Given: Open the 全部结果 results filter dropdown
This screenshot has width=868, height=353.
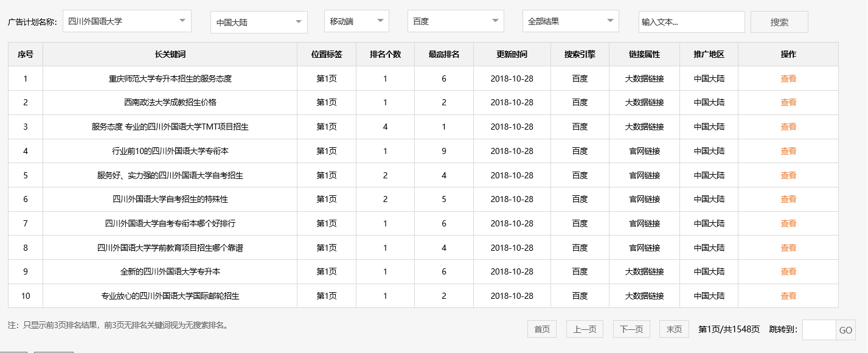Looking at the screenshot, I should (x=569, y=21).
